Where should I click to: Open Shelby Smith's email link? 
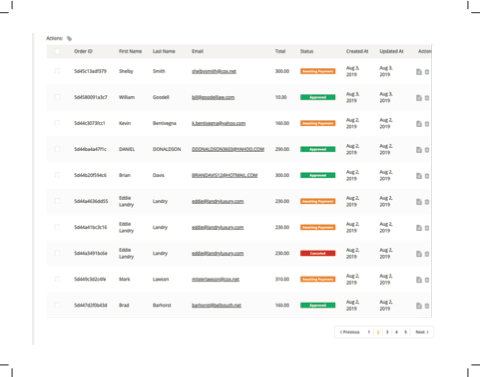coord(214,71)
